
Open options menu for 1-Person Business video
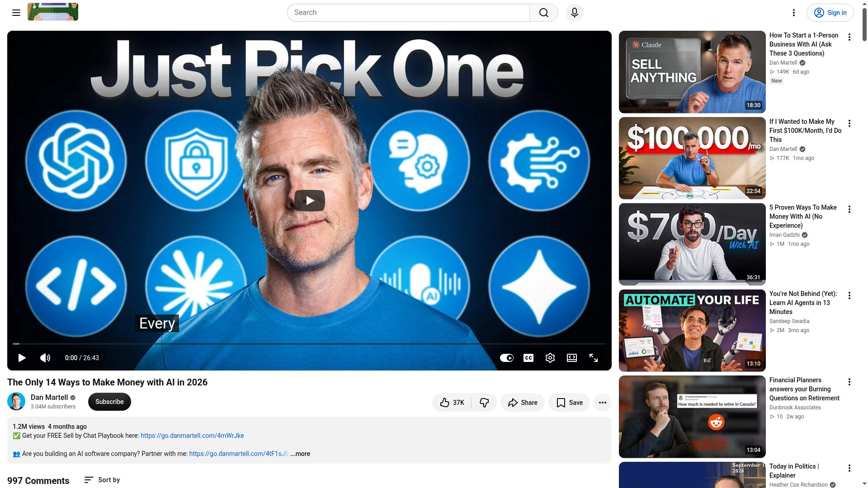849,37
